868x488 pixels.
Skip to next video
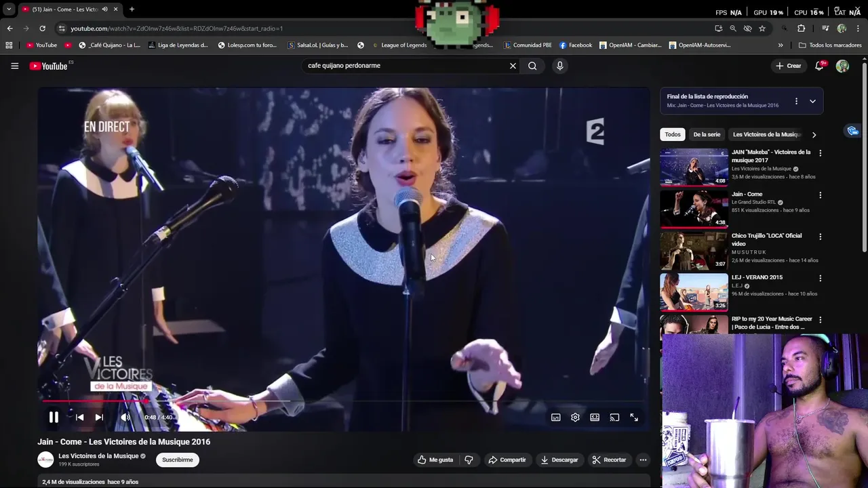tap(99, 418)
